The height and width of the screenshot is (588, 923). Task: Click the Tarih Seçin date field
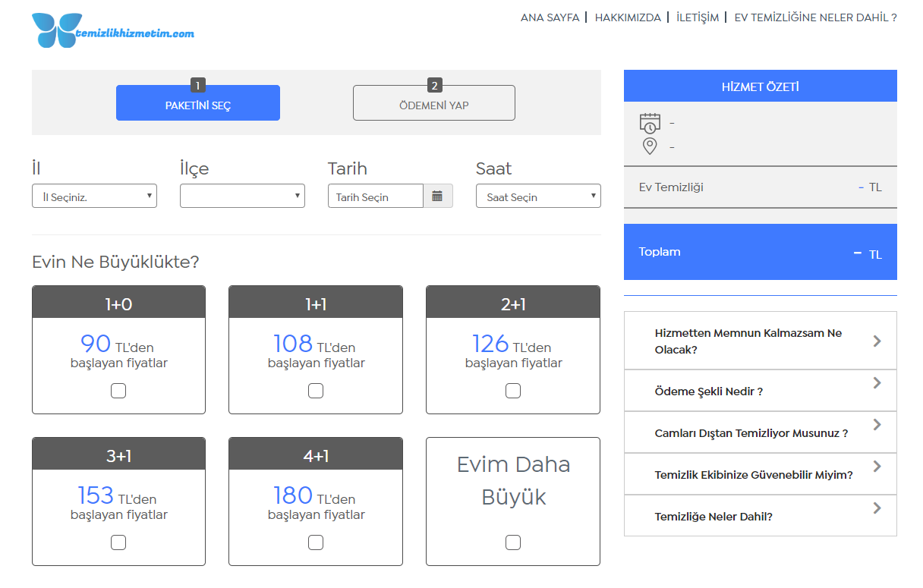click(376, 196)
